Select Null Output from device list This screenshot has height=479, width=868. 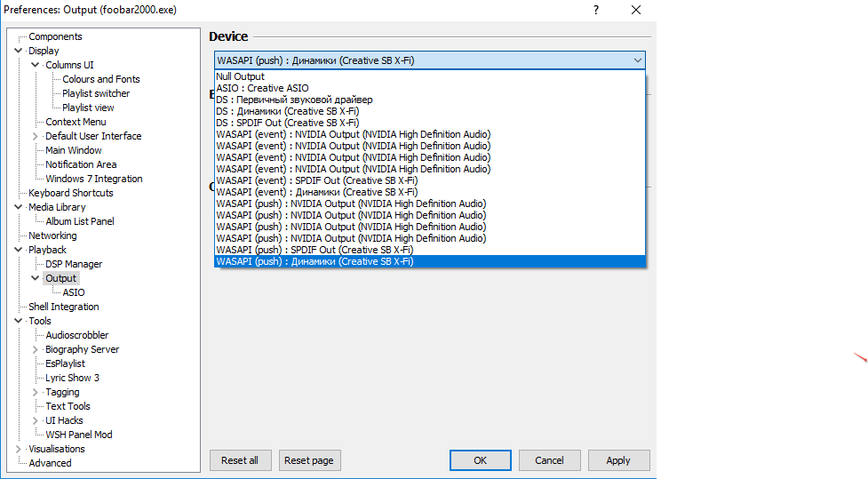(430, 76)
